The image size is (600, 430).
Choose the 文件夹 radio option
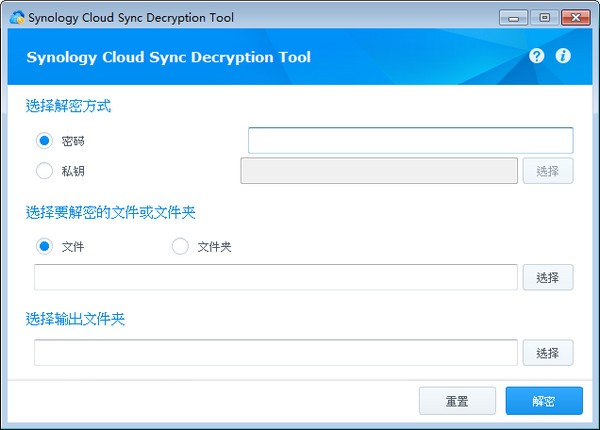click(x=180, y=246)
